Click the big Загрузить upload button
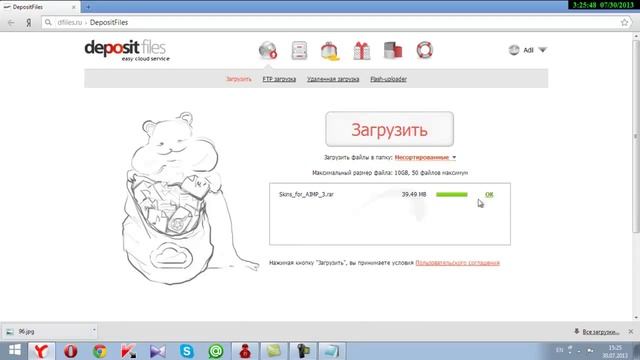Viewport: 640px width, 360px height. [x=389, y=129]
